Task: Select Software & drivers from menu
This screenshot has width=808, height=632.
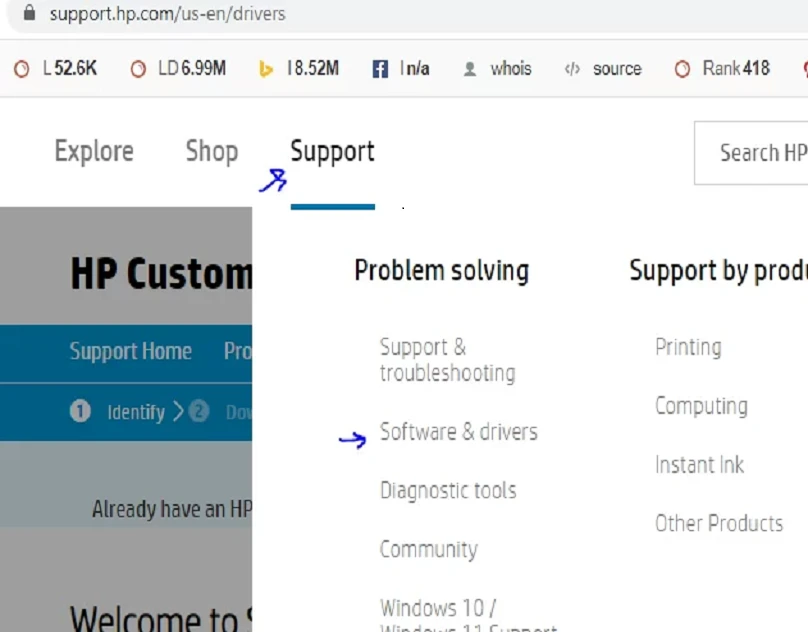Action: click(458, 432)
